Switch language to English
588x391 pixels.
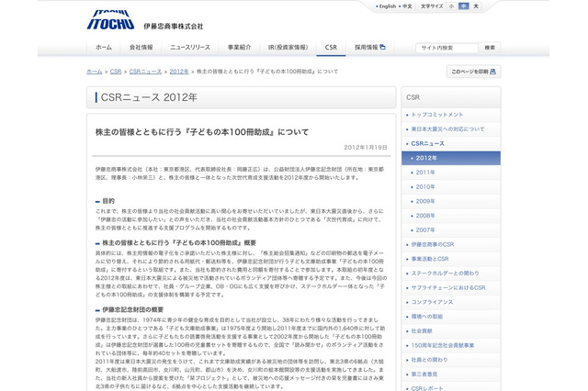(388, 6)
